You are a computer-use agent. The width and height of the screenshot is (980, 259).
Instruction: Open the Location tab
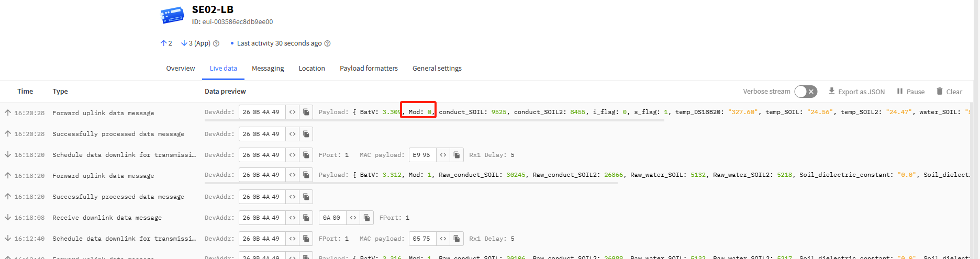pos(312,69)
